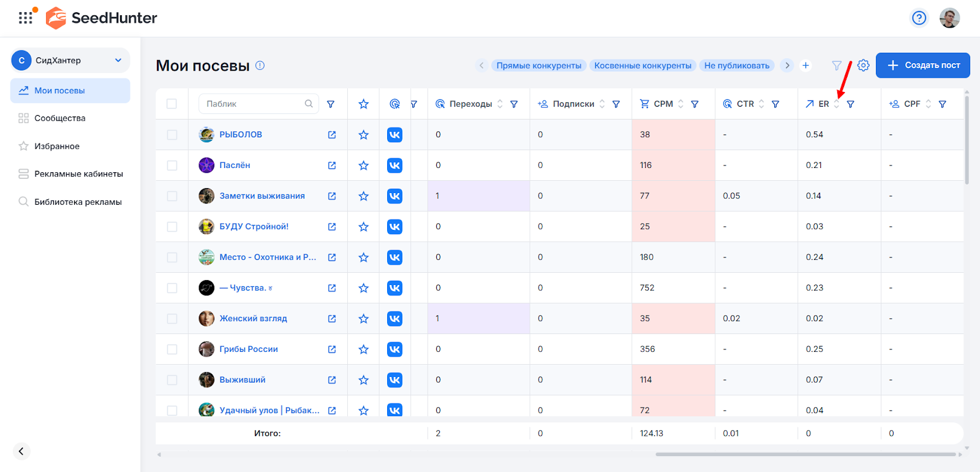Click the add tag plus icon

click(805, 66)
